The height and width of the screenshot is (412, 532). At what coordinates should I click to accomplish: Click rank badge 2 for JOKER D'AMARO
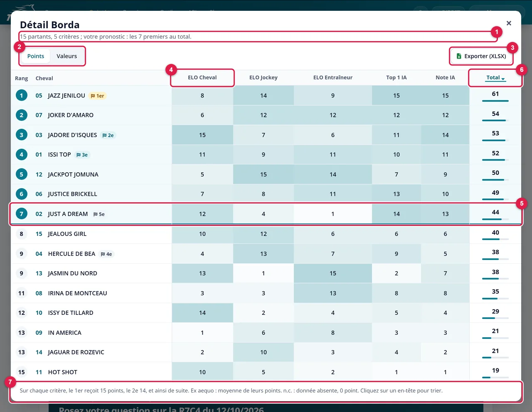(22, 115)
